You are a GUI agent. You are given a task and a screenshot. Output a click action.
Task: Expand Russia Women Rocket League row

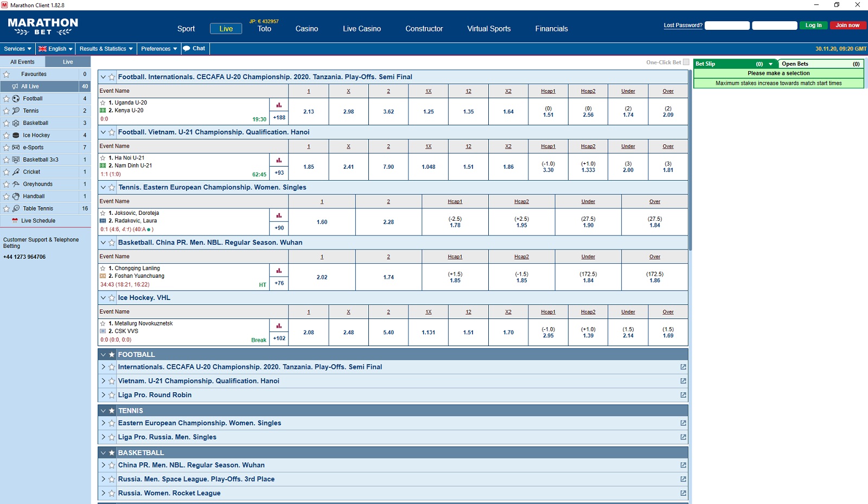(103, 493)
